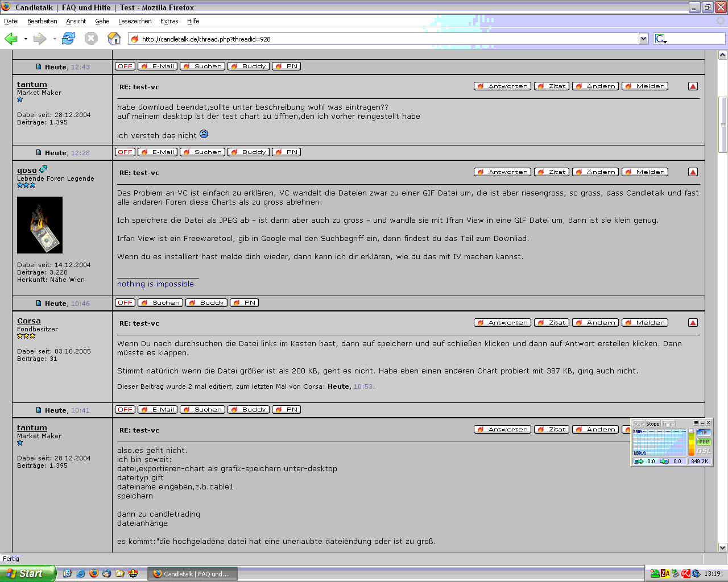Go back with the green Back arrow
728x582 pixels.
pos(11,39)
